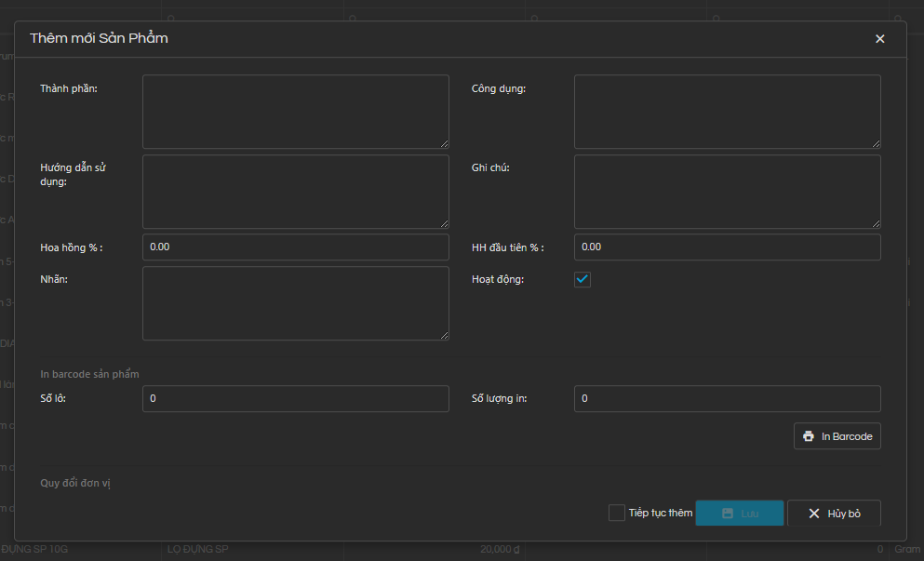This screenshot has width=924, height=561.
Task: Click the printer icon for In Barcode
Action: tap(809, 436)
